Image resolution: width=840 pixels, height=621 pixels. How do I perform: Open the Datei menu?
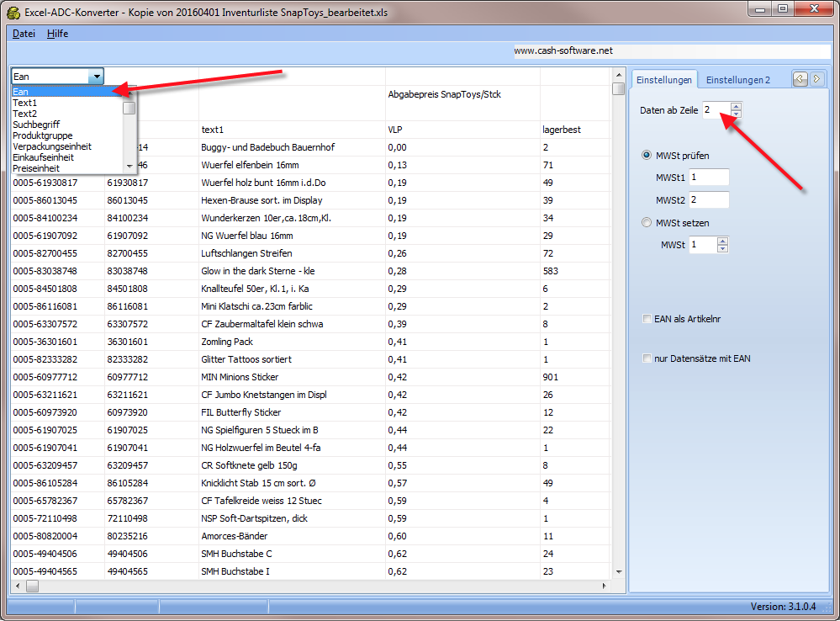click(24, 34)
